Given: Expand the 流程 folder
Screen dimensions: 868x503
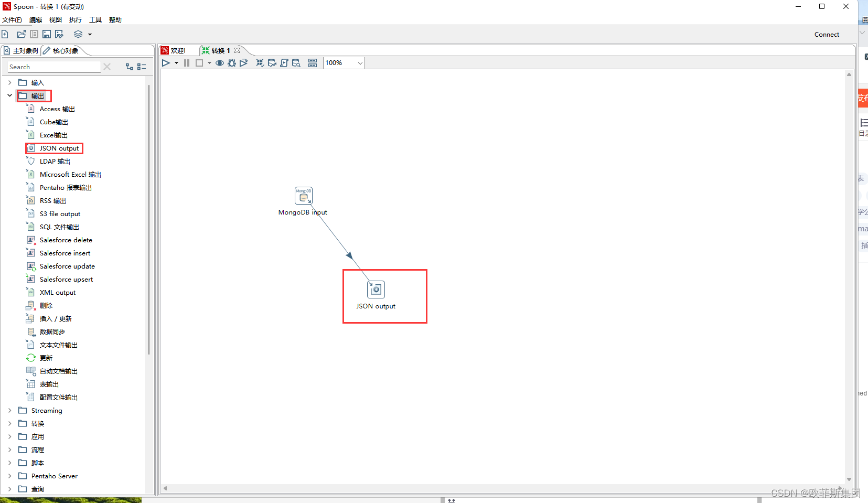Looking at the screenshot, I should 9,450.
